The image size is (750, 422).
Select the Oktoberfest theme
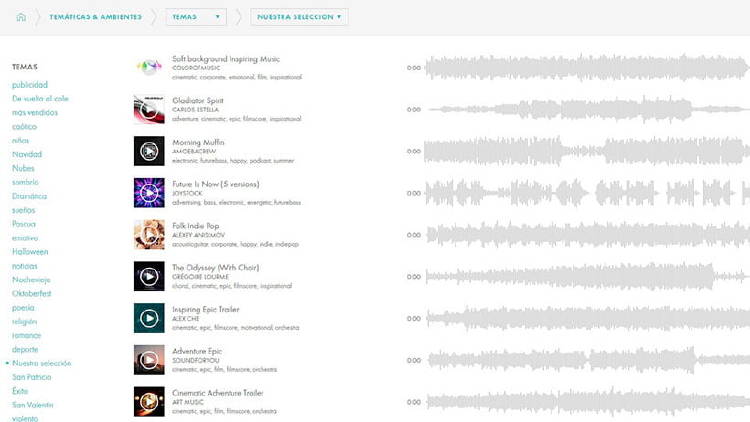click(x=32, y=294)
